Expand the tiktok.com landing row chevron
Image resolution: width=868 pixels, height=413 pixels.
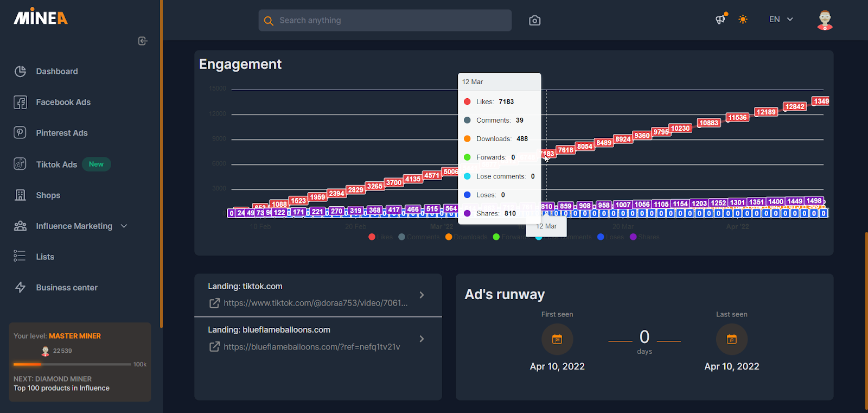(422, 295)
